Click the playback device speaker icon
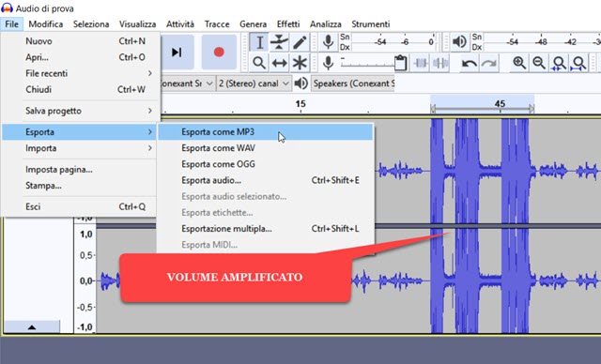Image resolution: width=601 pixels, height=364 pixels. click(301, 83)
